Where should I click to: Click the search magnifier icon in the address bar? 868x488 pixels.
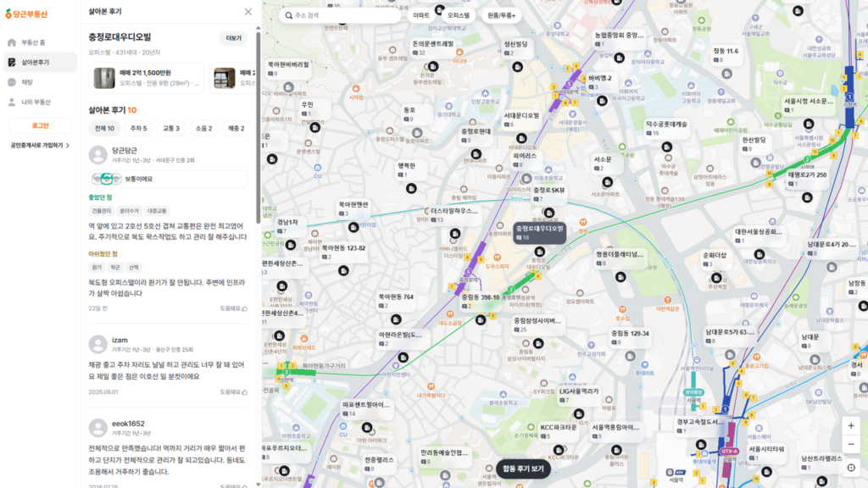288,15
